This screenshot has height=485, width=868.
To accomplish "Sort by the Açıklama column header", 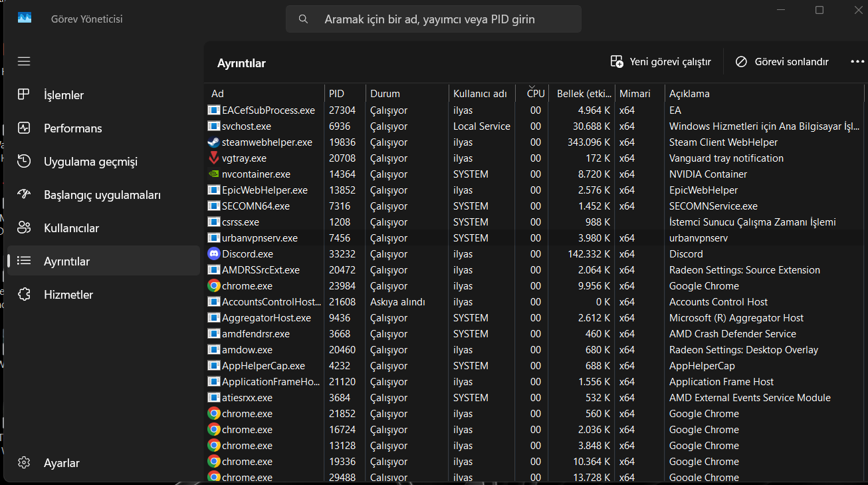I will [764, 94].
